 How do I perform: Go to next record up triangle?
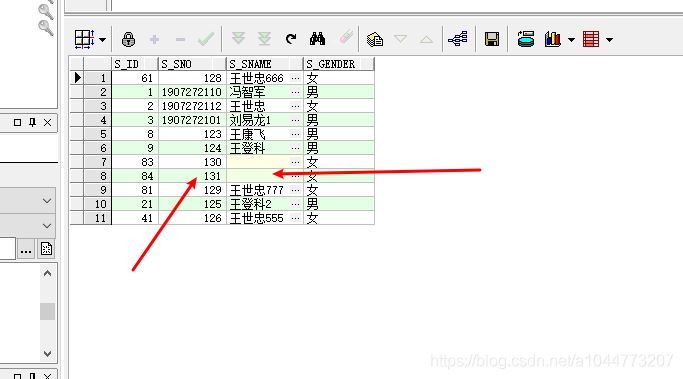coord(426,40)
